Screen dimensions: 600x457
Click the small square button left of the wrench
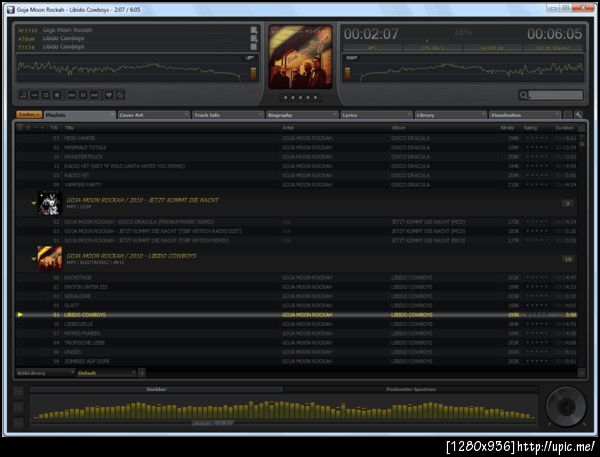click(568, 115)
